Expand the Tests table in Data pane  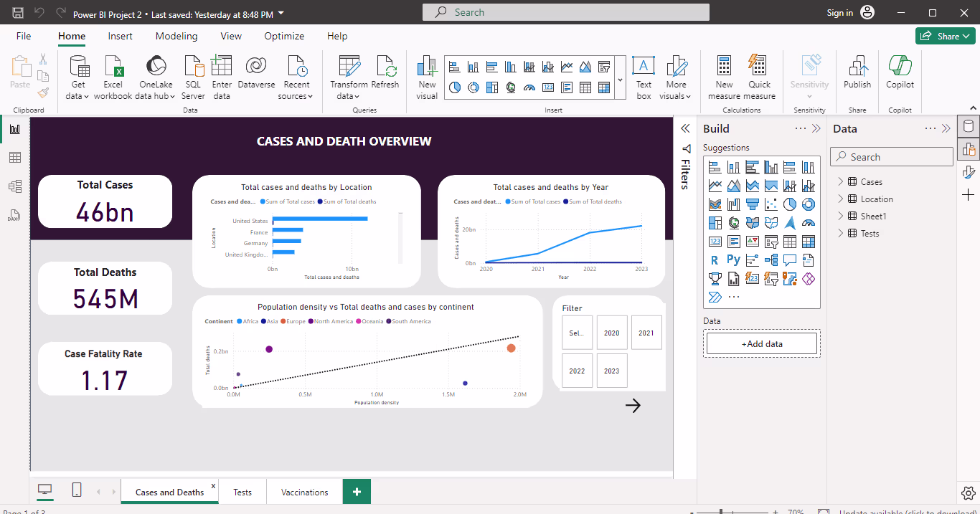coord(841,233)
